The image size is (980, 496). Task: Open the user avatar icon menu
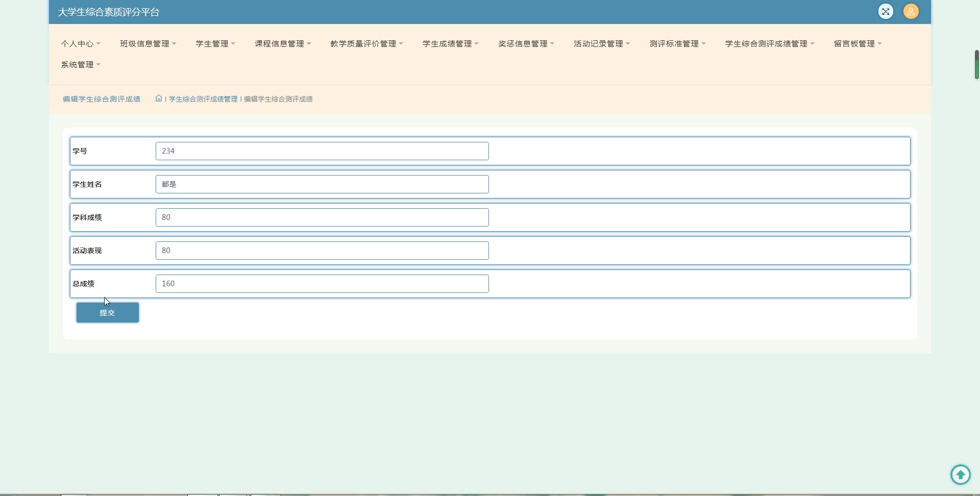click(x=911, y=11)
